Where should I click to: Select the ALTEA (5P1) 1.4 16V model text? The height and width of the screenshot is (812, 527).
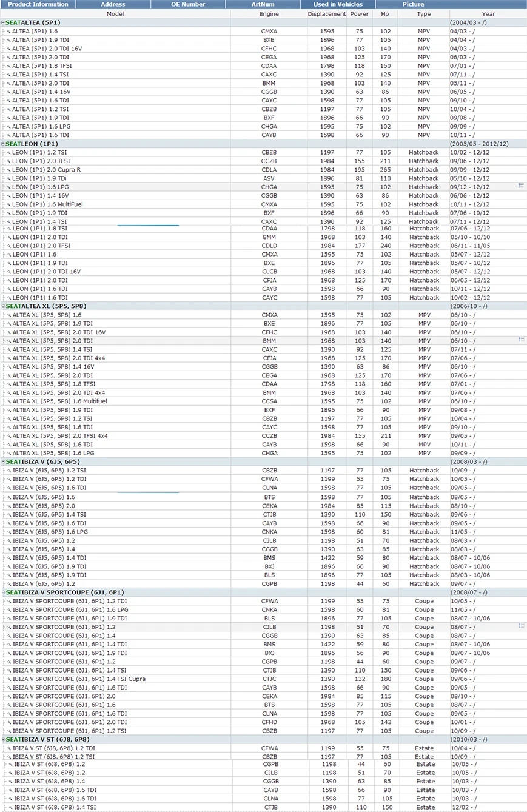(41, 92)
